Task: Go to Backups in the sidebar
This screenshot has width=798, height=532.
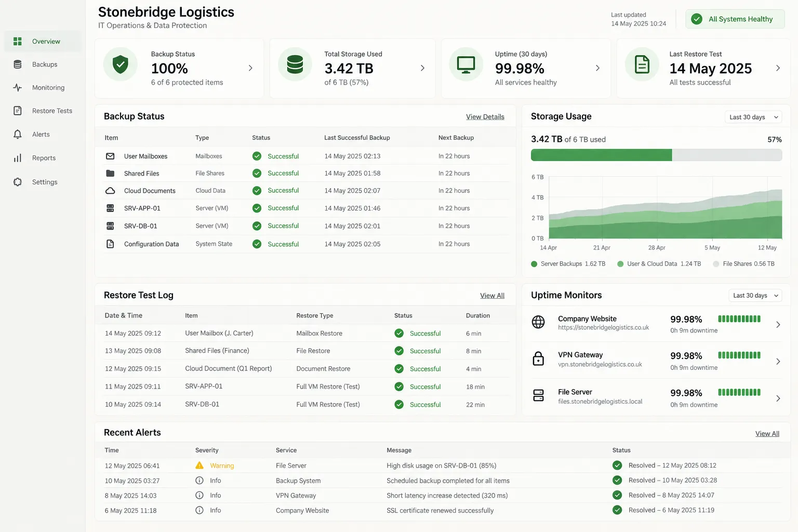Action: click(x=43, y=64)
